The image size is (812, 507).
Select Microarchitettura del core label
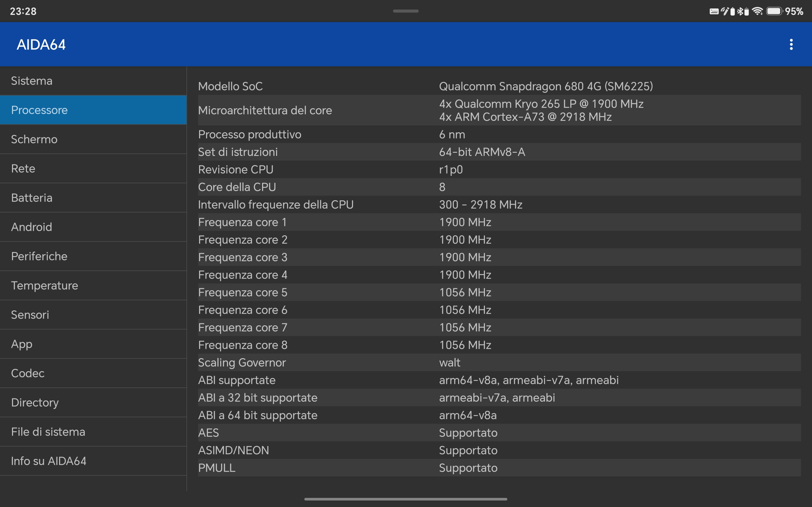click(x=265, y=110)
